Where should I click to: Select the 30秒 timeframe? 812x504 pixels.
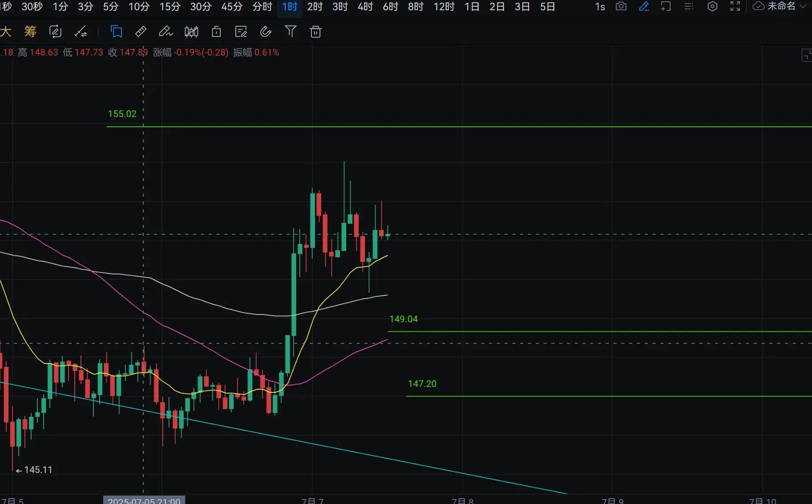32,7
